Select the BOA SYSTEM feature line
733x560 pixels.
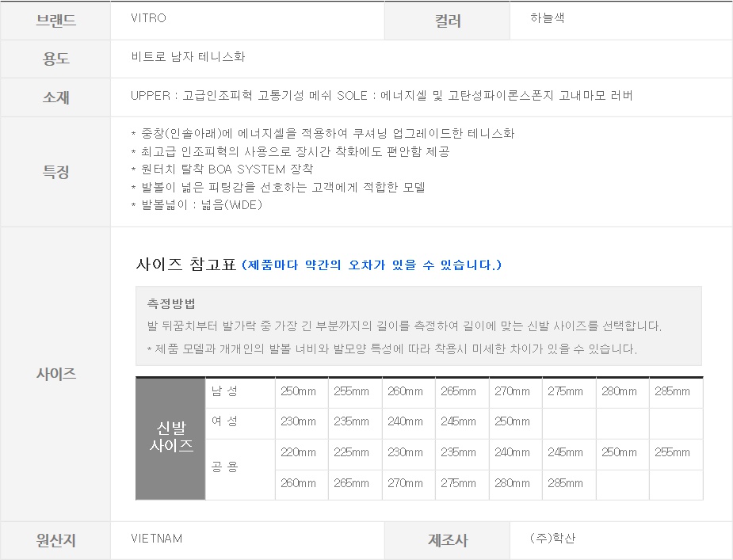(222, 169)
